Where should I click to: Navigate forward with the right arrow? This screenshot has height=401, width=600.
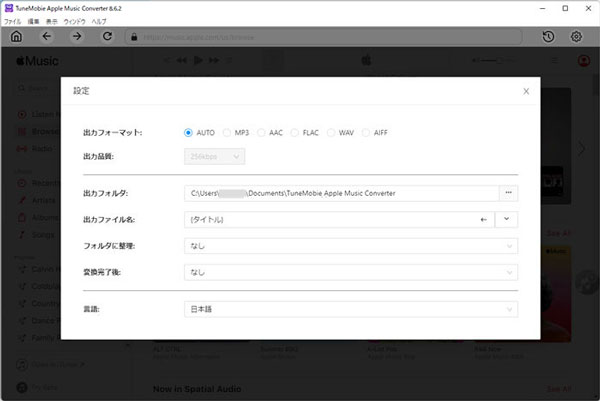click(77, 36)
